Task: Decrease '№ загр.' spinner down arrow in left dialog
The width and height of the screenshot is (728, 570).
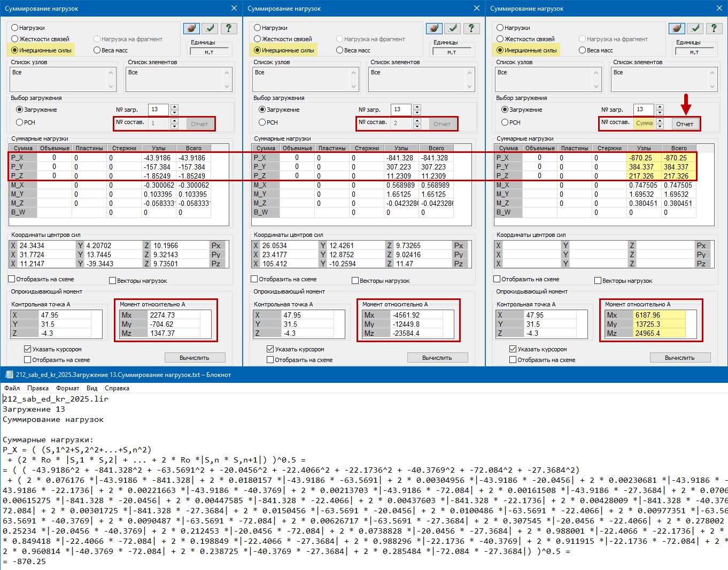Action: coord(174,112)
